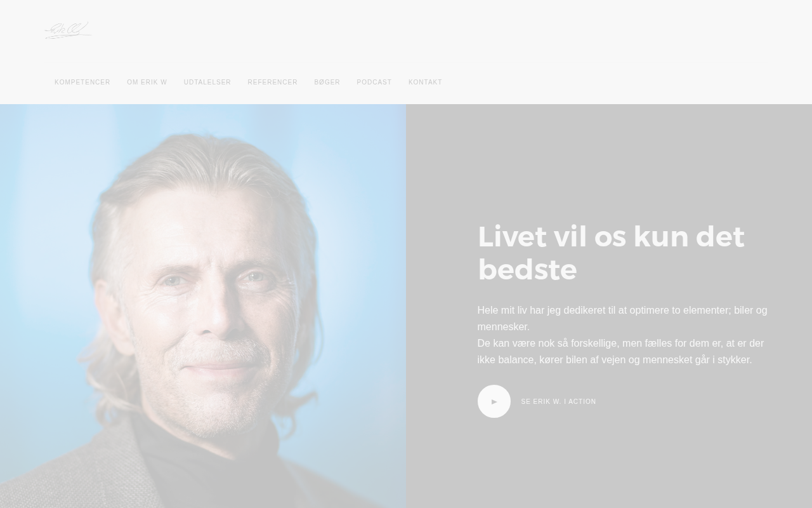
Task: Navigate to Podcast
Action: coord(374,83)
